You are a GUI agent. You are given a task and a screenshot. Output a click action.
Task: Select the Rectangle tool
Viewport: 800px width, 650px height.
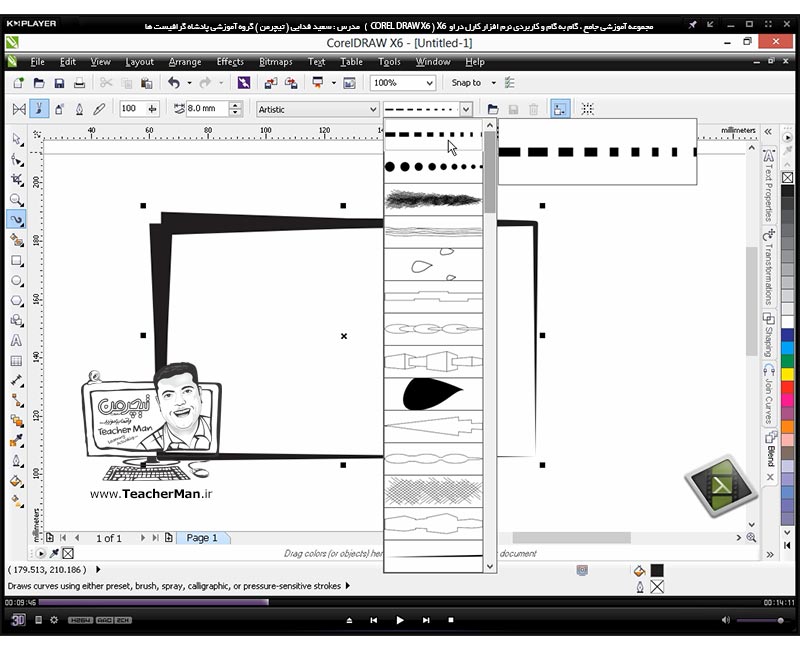17,261
